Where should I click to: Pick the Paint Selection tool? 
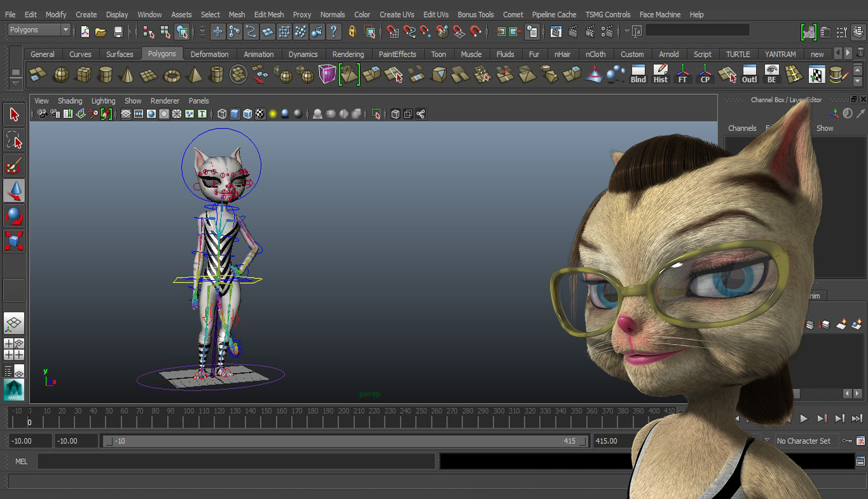pyautogui.click(x=14, y=165)
